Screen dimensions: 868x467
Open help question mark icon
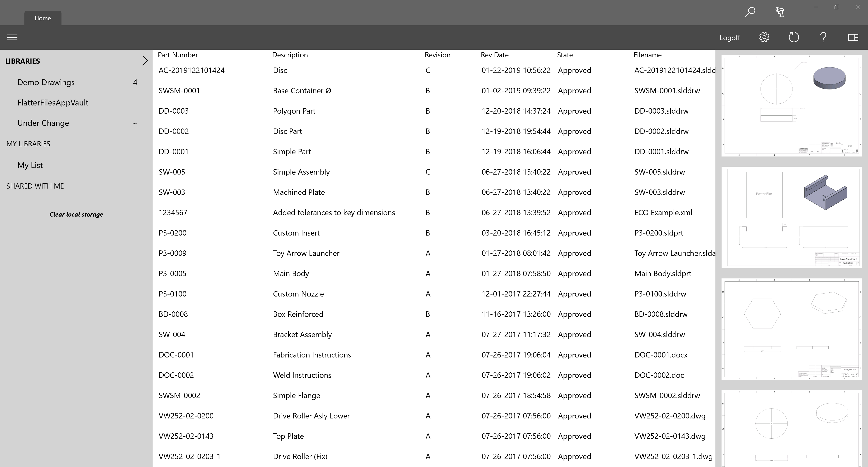(x=823, y=37)
